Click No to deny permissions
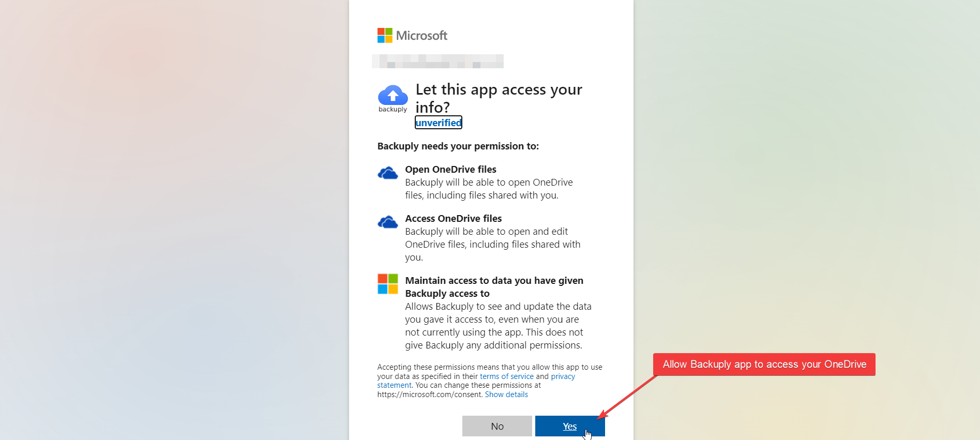980x440 pixels. click(x=497, y=426)
